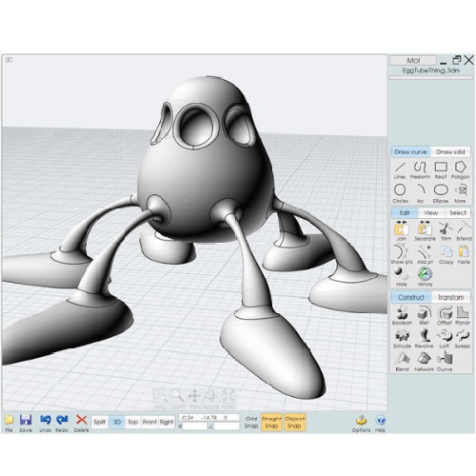This screenshot has width=476, height=476.
Task: Undo the last action
Action: pyautogui.click(x=46, y=424)
